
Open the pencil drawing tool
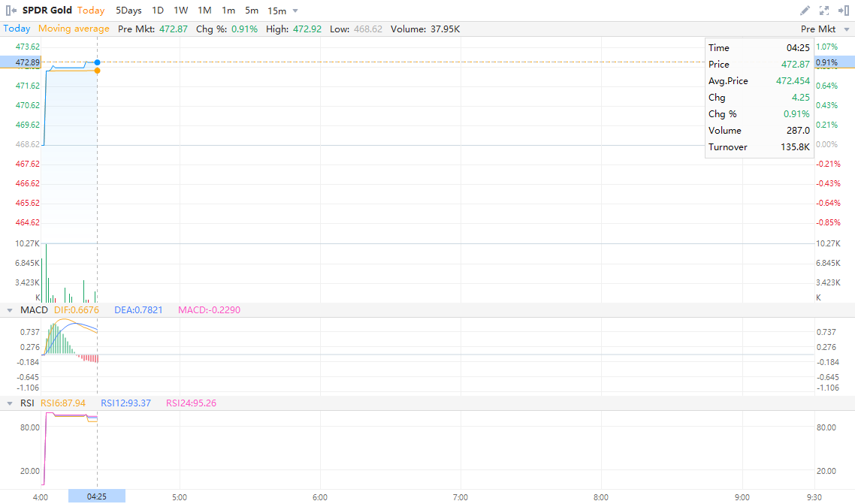(x=805, y=11)
